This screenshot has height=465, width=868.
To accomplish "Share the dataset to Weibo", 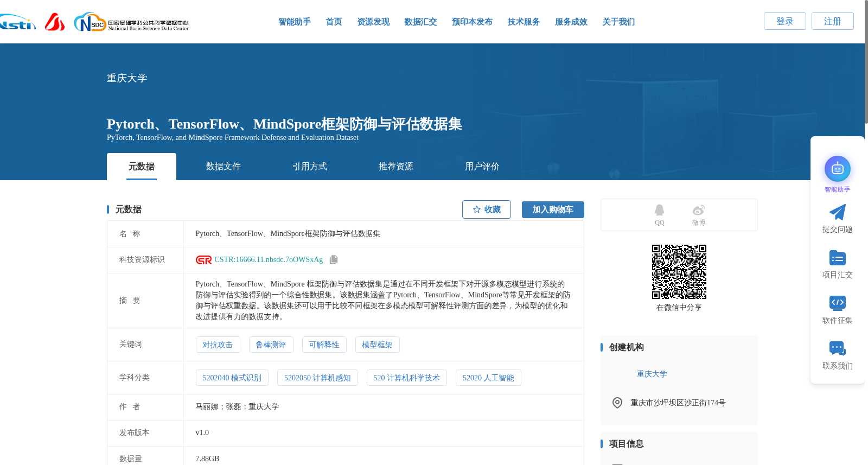I will (699, 215).
